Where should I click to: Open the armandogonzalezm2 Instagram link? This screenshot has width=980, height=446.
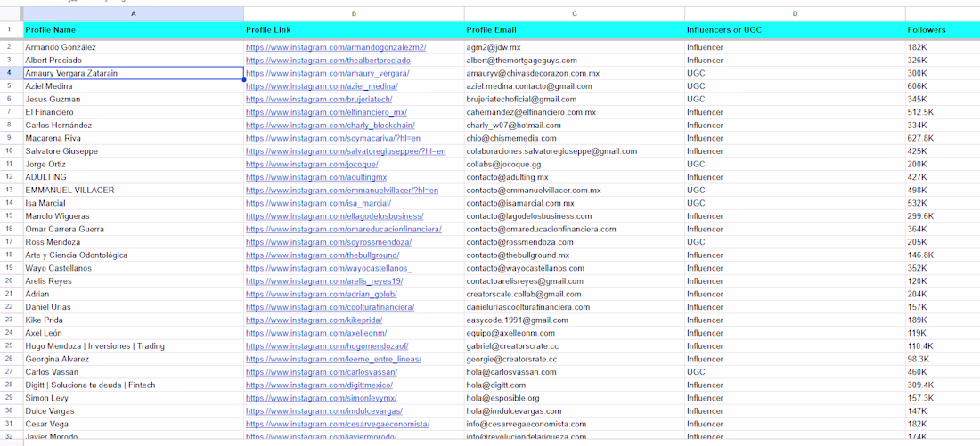point(336,47)
